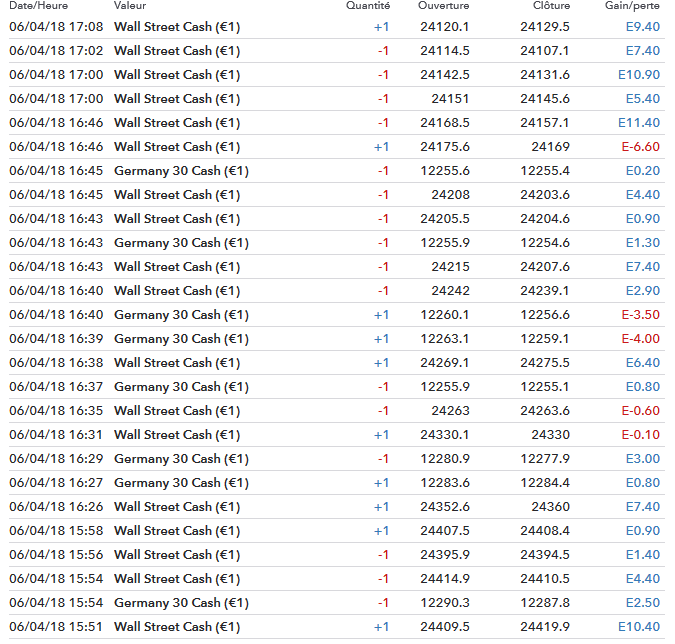Select the 06/04/18 16:29 date cell
The height and width of the screenshot is (644, 675).
click(56, 459)
